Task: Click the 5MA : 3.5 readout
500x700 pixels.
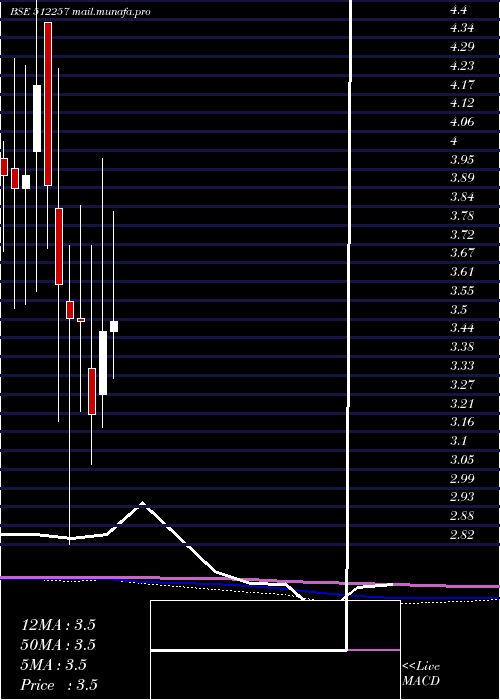Action: 54,665
